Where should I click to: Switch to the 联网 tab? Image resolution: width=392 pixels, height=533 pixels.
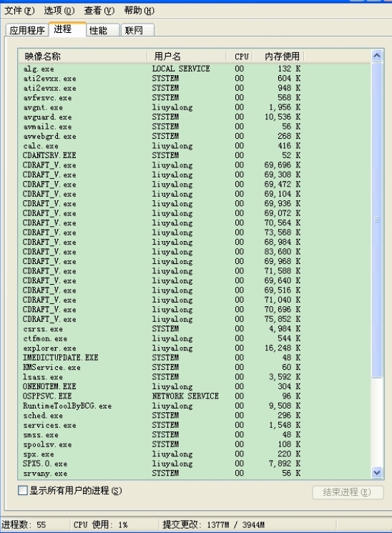pyautogui.click(x=137, y=30)
